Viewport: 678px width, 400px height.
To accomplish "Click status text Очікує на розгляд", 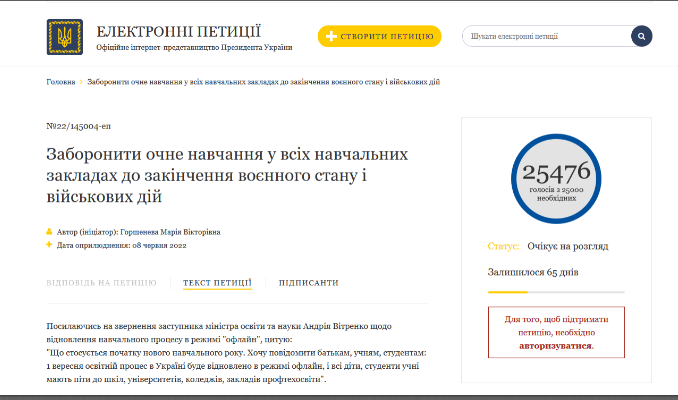I will (569, 246).
